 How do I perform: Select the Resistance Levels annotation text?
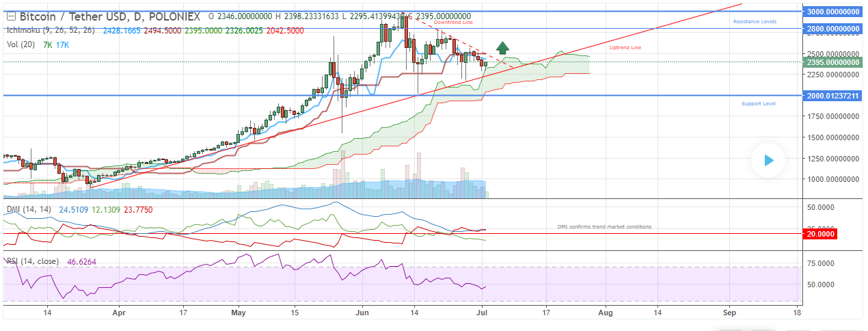click(x=755, y=22)
